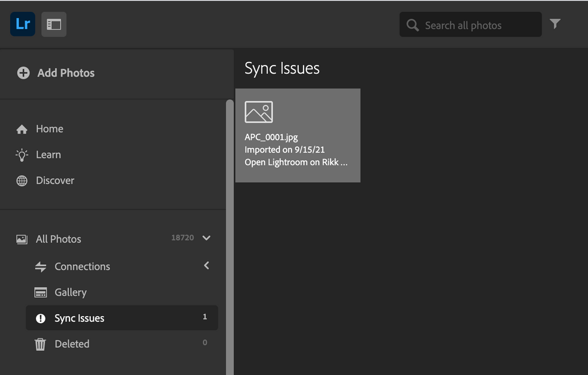Click the Add Photos plus icon
Viewport: 588px width, 375px height.
pos(23,73)
